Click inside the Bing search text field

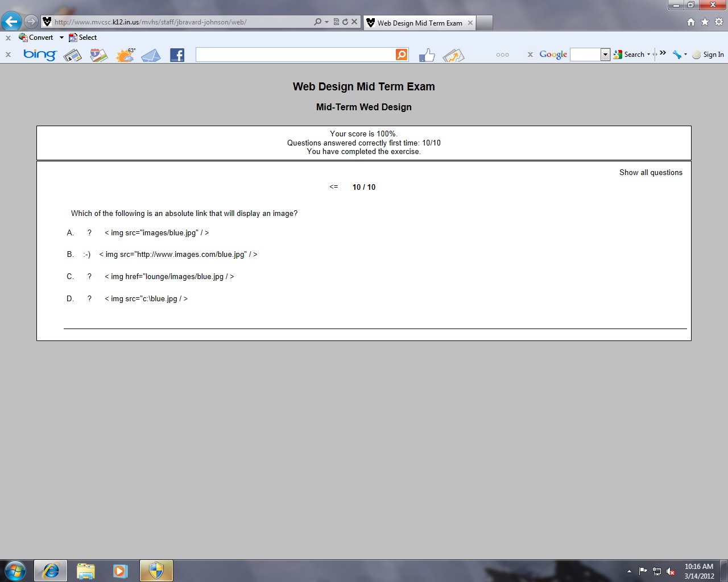pyautogui.click(x=295, y=55)
